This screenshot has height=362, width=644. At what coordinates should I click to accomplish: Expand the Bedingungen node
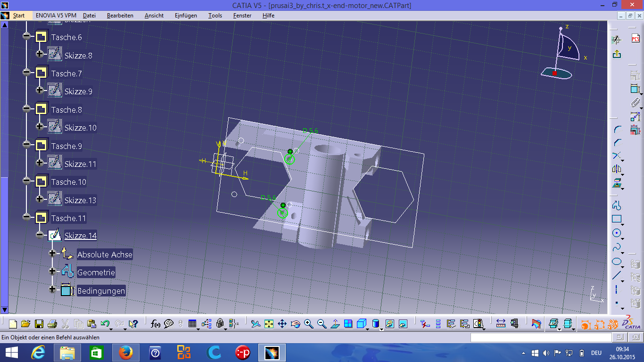click(52, 290)
